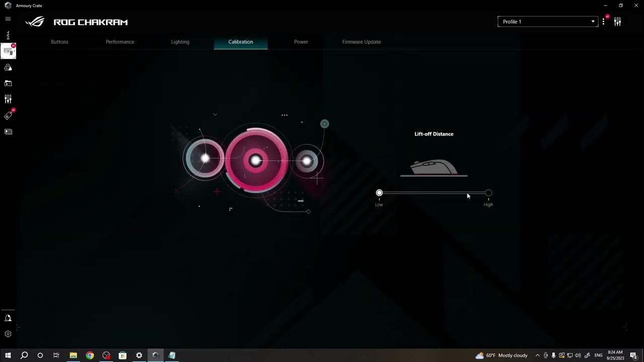Select the highlighted ROG Chakram device icon

click(x=8, y=50)
